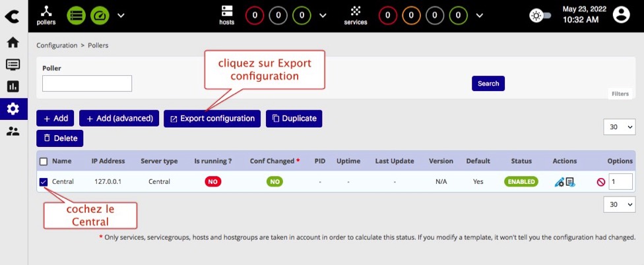Click Configuration in the breadcrumb
The width and height of the screenshot is (644, 265).
[57, 45]
